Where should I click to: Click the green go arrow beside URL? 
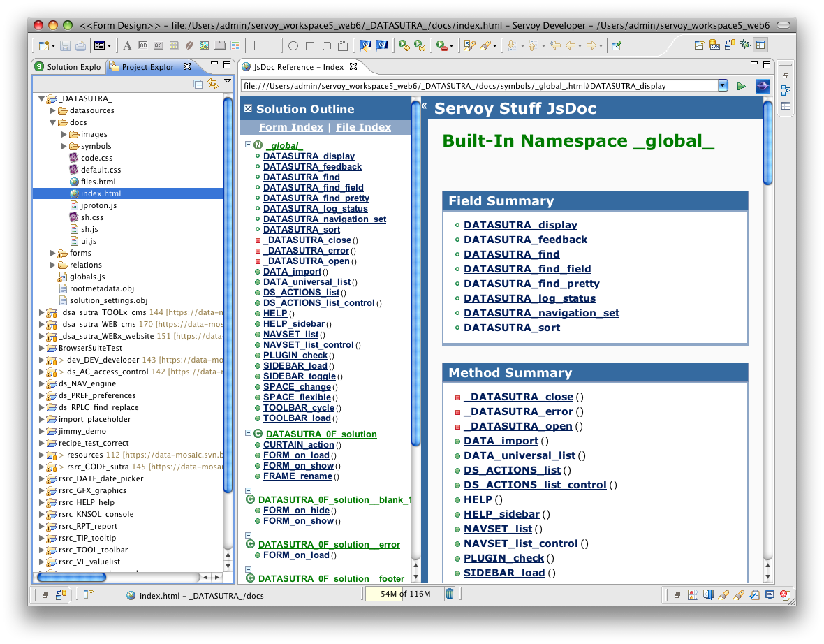[x=741, y=86]
